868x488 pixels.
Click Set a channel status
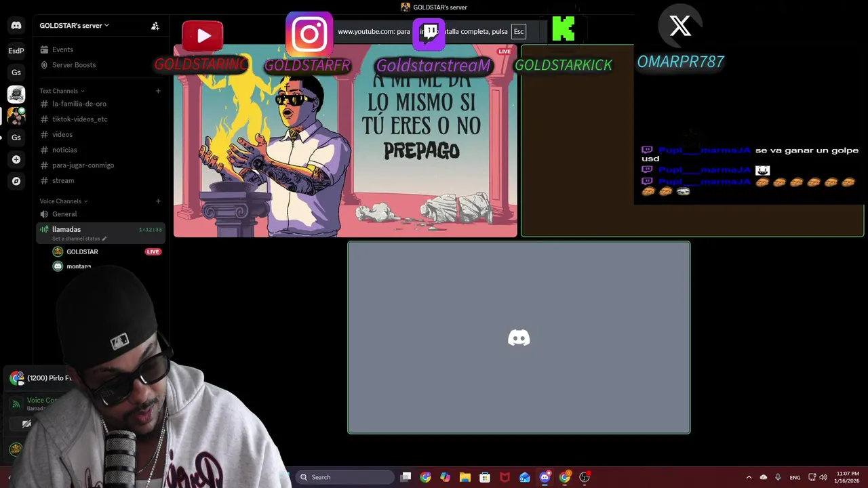79,239
